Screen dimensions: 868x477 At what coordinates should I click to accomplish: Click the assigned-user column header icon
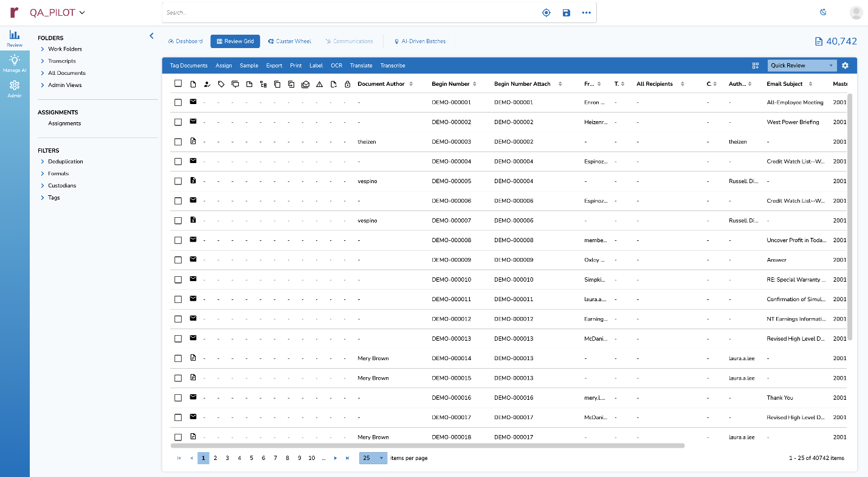tap(207, 84)
